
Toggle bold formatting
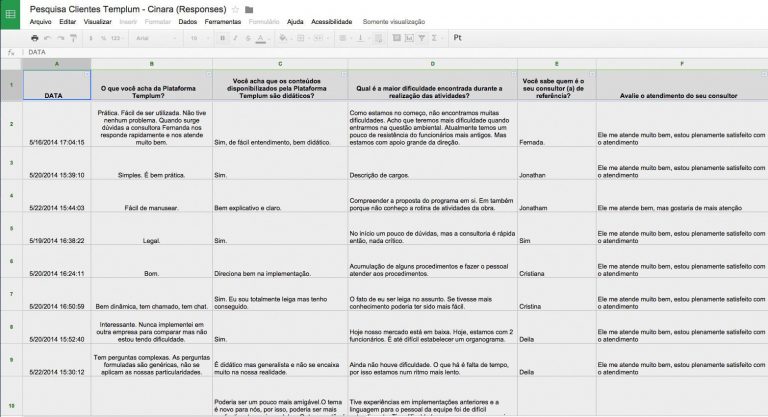222,38
